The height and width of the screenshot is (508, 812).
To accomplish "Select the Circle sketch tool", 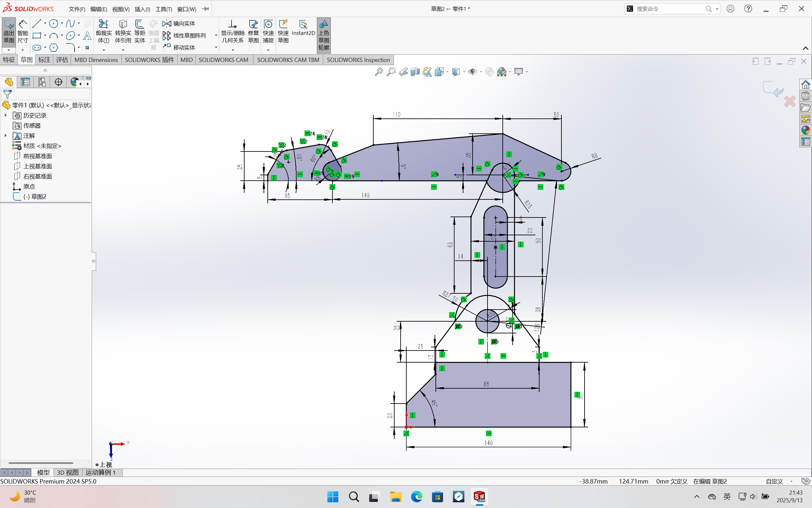I will coord(54,23).
